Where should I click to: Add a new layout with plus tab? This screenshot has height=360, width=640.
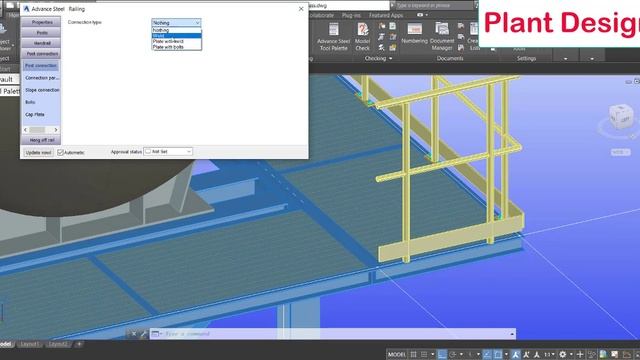[x=79, y=344]
